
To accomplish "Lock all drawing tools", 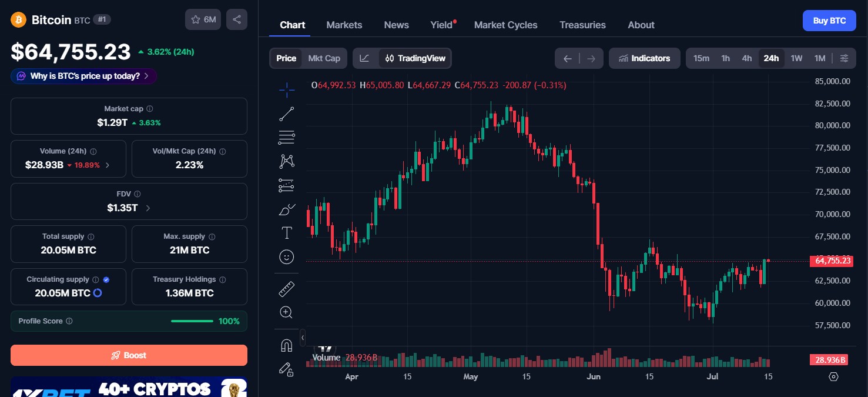I will pyautogui.click(x=287, y=369).
